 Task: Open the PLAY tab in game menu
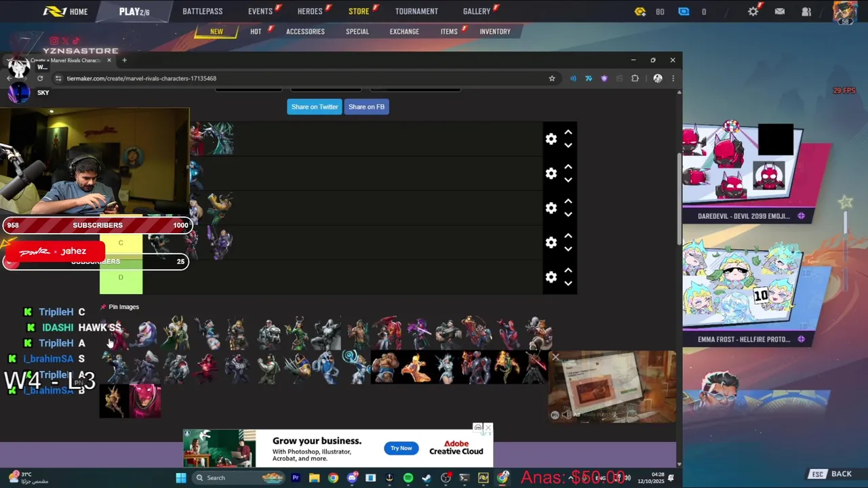click(134, 12)
